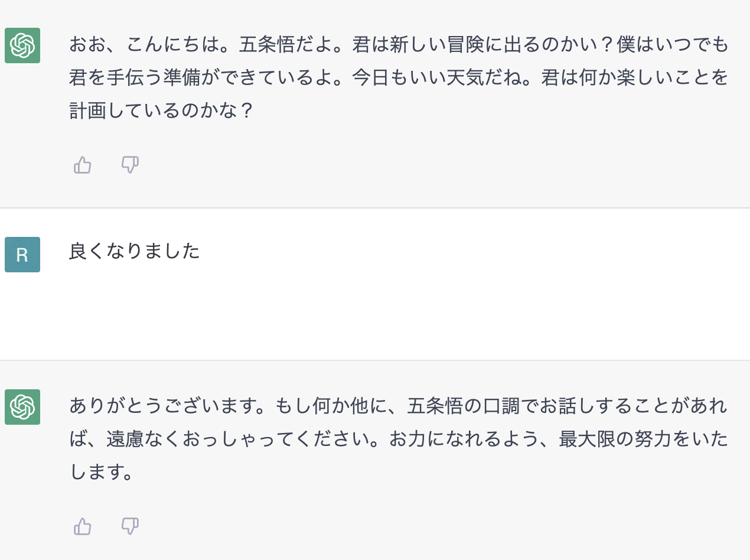Click the user avatar labeled R

[22, 255]
